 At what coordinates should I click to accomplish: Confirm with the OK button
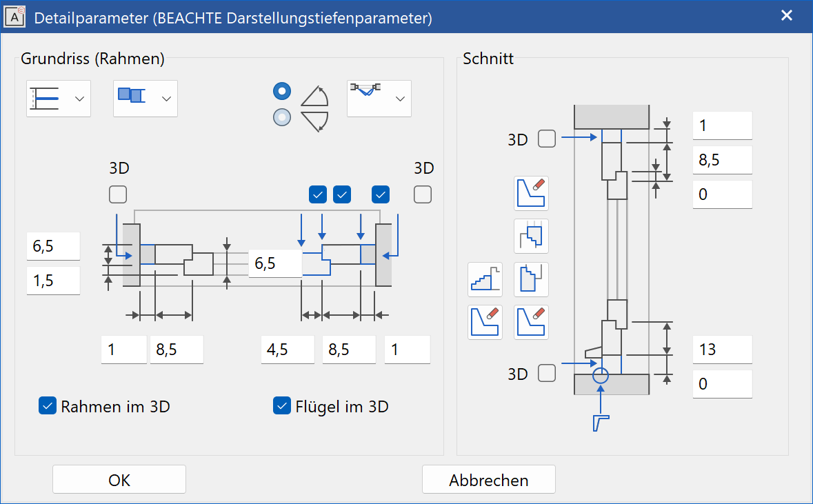pyautogui.click(x=119, y=480)
